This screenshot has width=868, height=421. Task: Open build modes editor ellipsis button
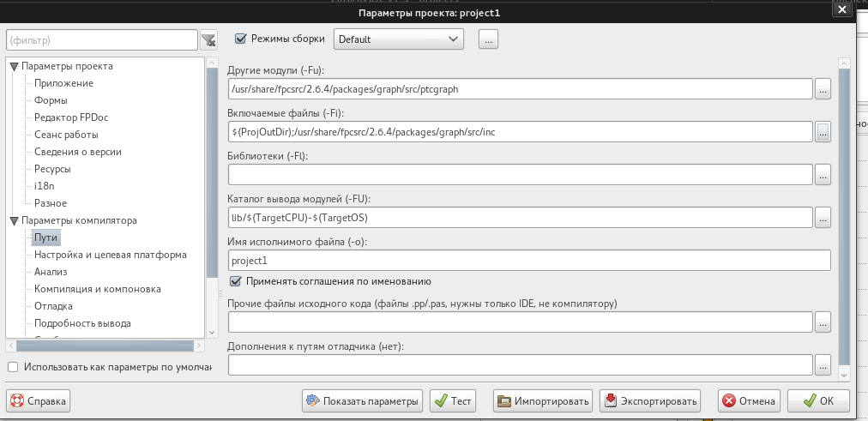point(488,39)
